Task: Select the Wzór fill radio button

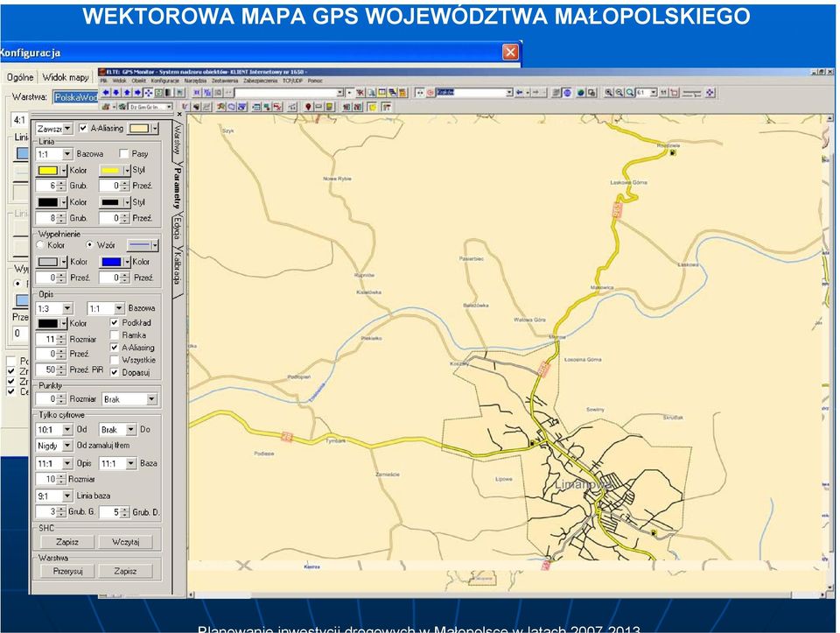Action: coord(89,244)
